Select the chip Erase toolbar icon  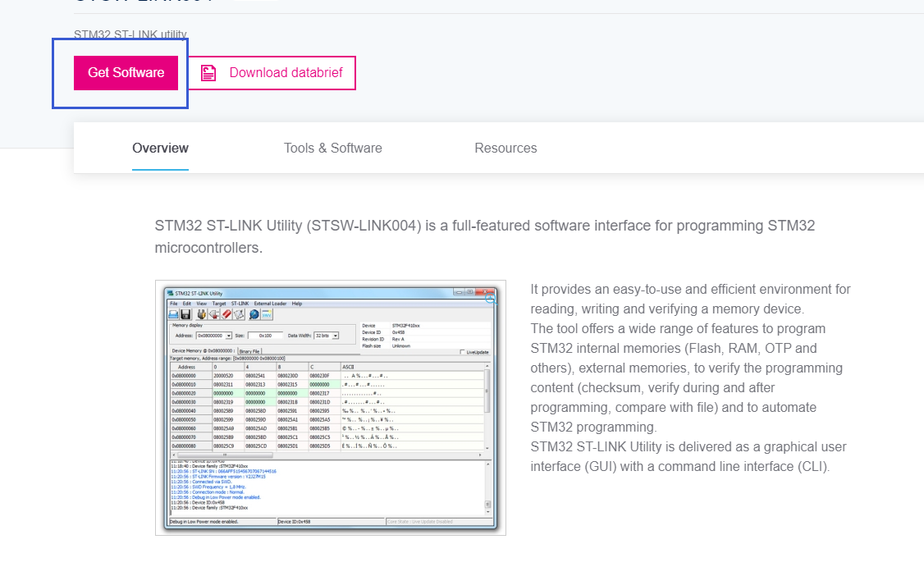tap(226, 314)
